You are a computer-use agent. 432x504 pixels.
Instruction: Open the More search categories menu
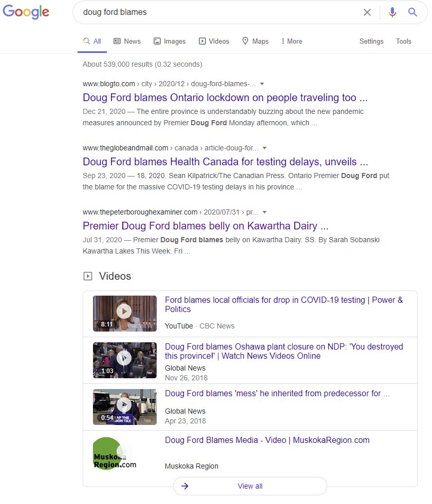pos(291,41)
